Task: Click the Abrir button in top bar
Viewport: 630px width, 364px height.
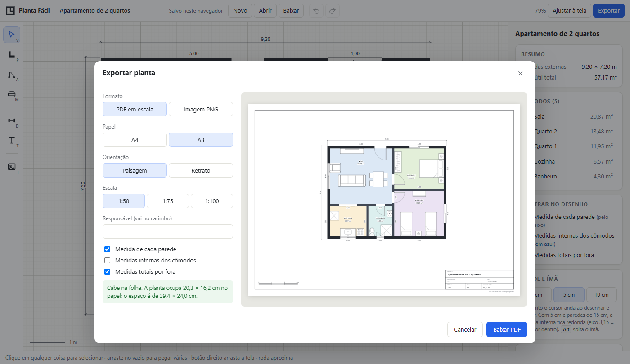Action: [265, 10]
